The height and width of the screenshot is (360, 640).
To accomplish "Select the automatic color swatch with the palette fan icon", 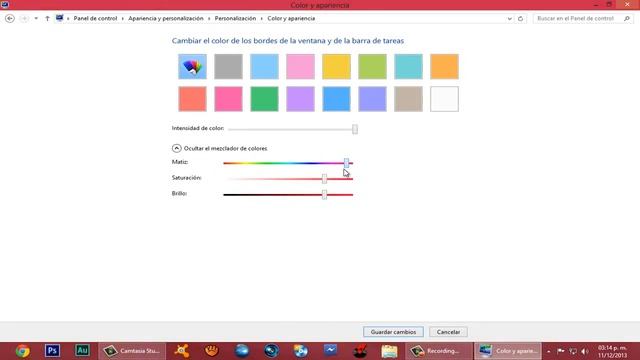I will [x=192, y=67].
